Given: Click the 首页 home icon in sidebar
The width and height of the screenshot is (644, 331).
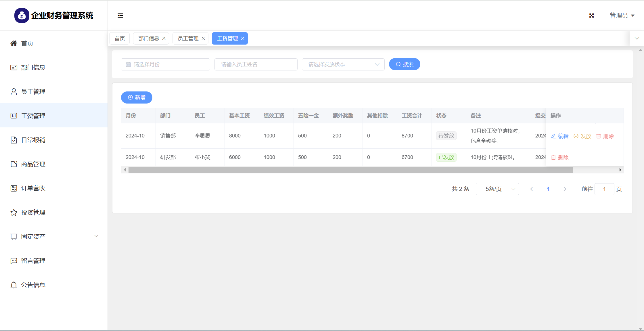Looking at the screenshot, I should coord(14,43).
